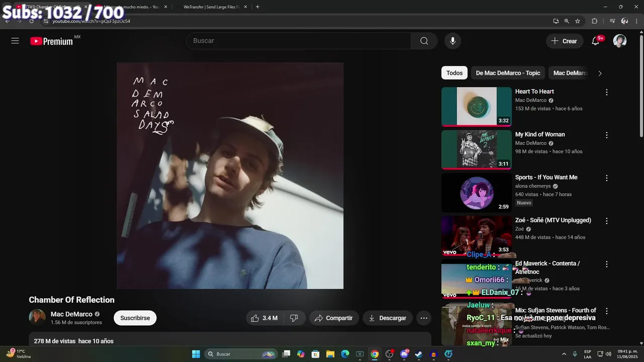The height and width of the screenshot is (362, 644).
Task: Open taskbar volume and network settings
Action: [604, 354]
